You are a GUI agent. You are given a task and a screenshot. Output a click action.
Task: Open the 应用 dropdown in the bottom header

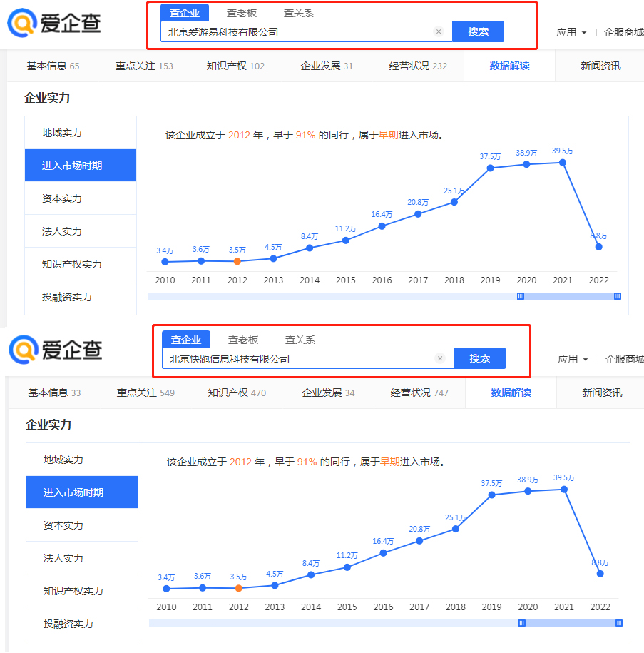pyautogui.click(x=573, y=360)
